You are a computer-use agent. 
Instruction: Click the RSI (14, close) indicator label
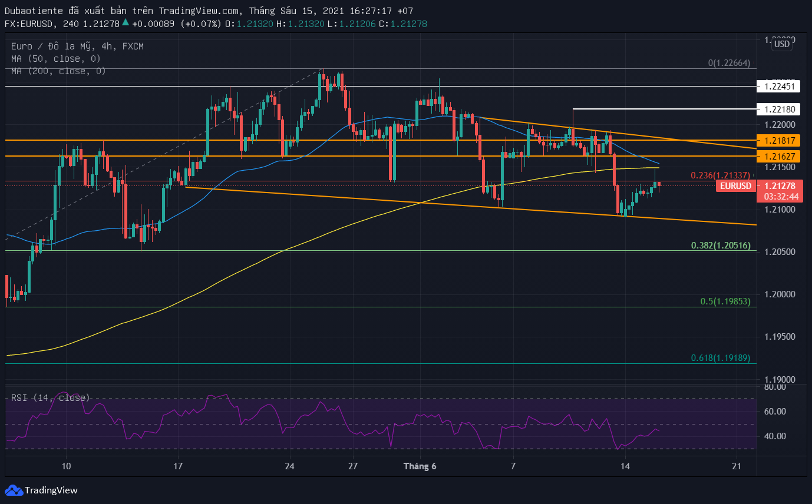tap(51, 397)
